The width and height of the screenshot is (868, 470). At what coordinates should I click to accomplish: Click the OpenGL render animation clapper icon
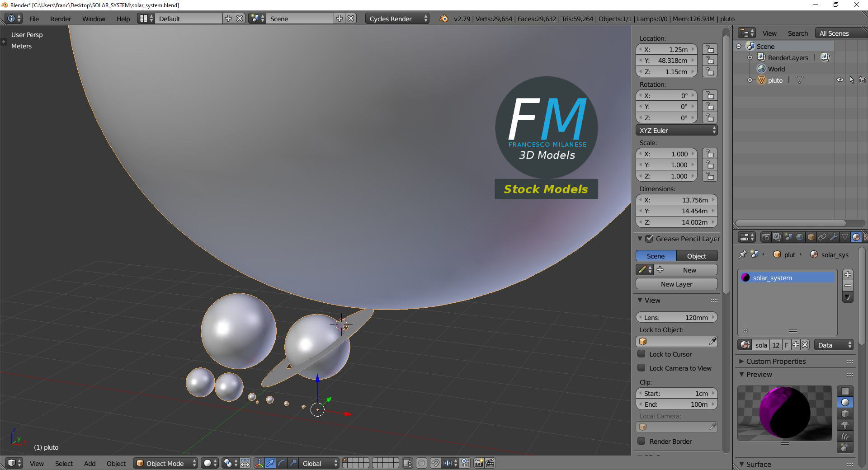490,463
